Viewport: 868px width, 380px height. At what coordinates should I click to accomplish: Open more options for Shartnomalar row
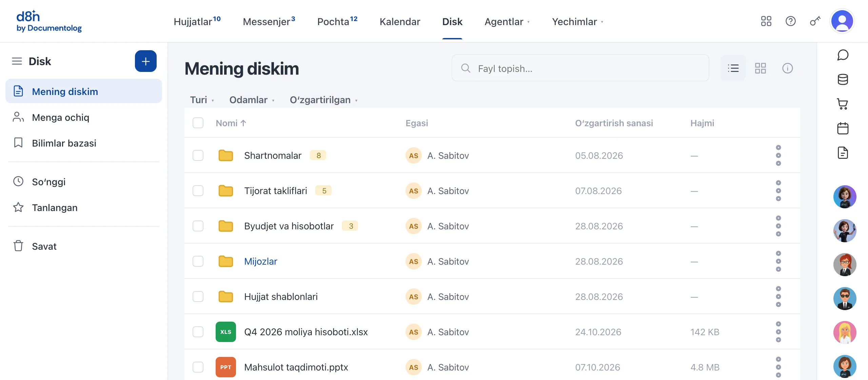coord(778,155)
